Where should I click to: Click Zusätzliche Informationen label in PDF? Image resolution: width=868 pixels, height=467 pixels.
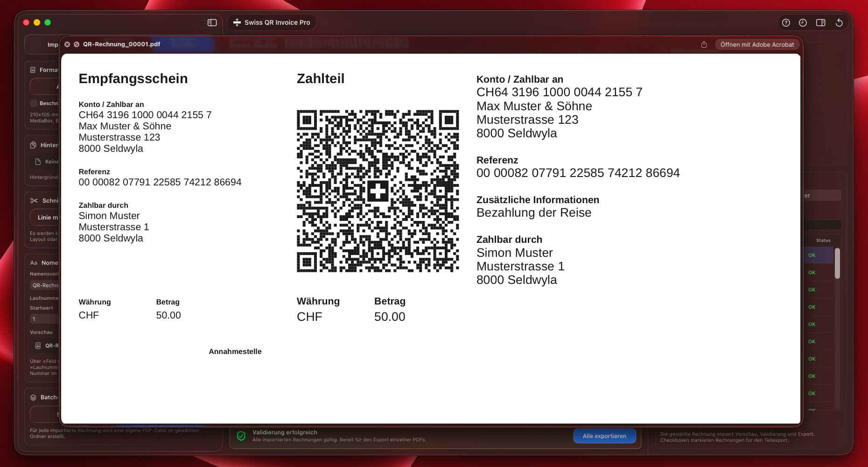pos(538,200)
